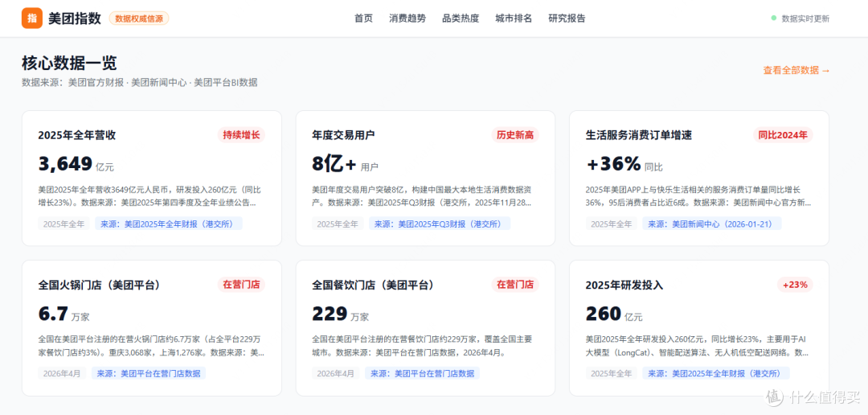Click the 核心数据一览 heading

coord(69,64)
